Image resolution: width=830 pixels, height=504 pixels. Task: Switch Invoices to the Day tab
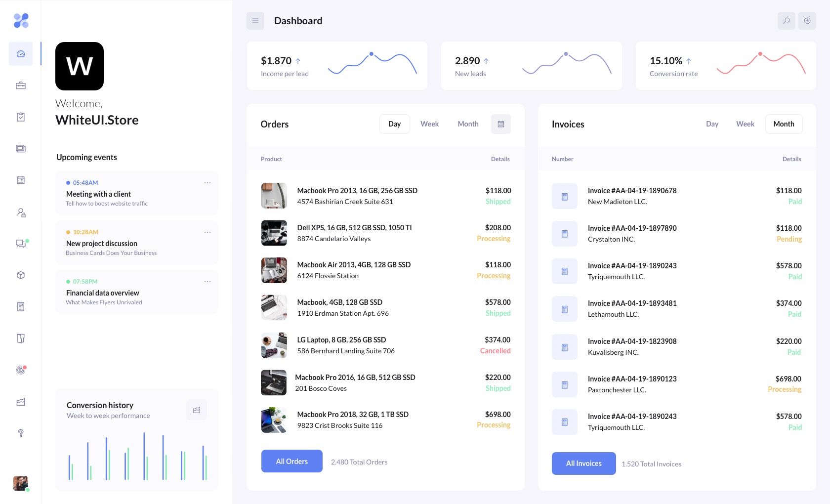[712, 124]
